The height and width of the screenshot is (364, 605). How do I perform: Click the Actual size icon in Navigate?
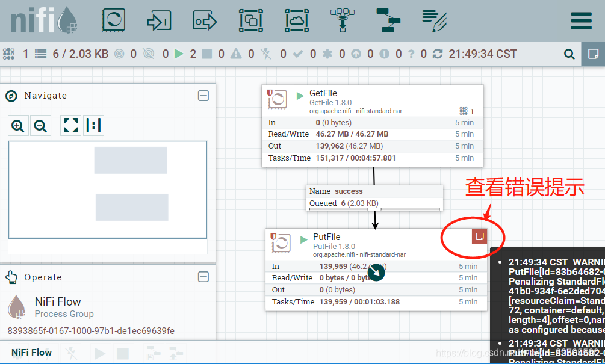pos(93,126)
